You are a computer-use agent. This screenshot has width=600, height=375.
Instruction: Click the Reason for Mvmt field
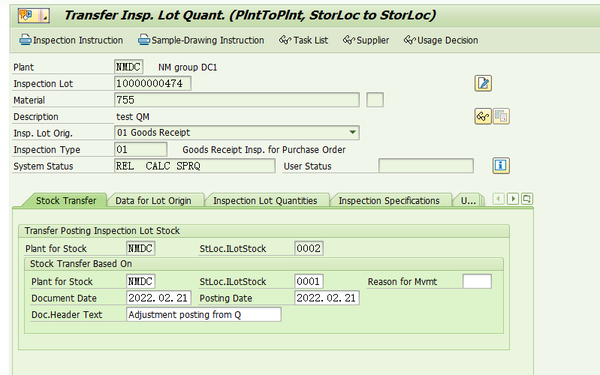[x=477, y=281]
